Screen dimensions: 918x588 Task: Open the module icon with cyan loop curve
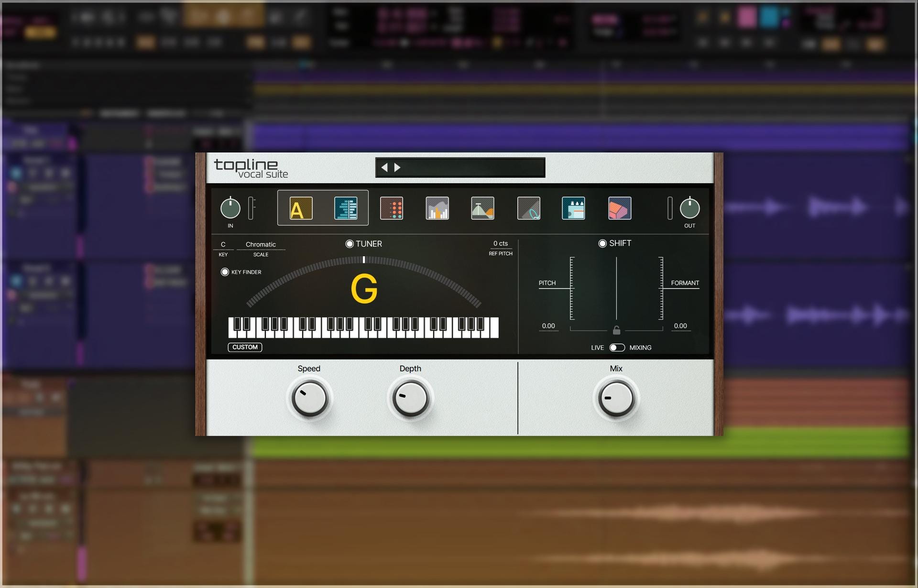pos(529,208)
